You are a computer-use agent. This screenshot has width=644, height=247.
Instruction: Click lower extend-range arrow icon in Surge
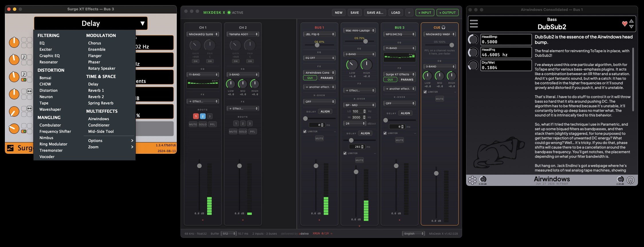pos(30,108)
